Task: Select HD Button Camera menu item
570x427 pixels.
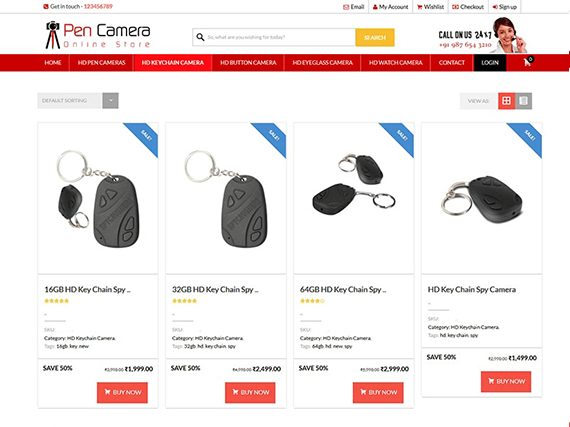Action: [x=248, y=63]
